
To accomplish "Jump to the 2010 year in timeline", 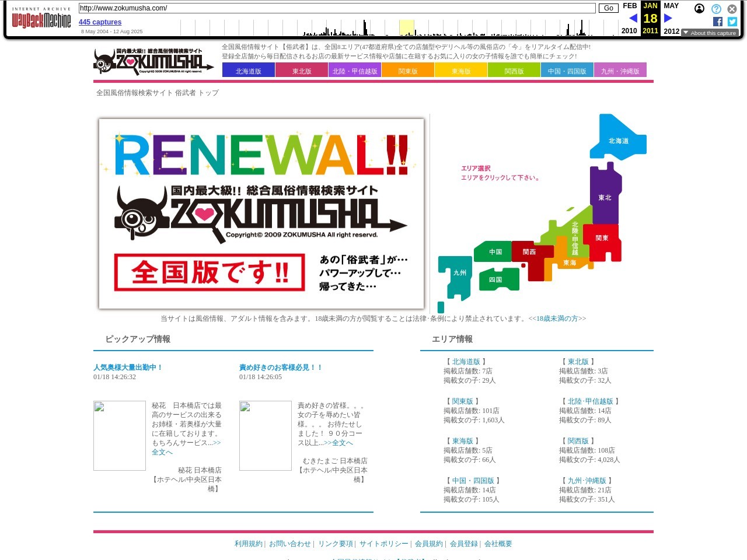I will point(629,31).
